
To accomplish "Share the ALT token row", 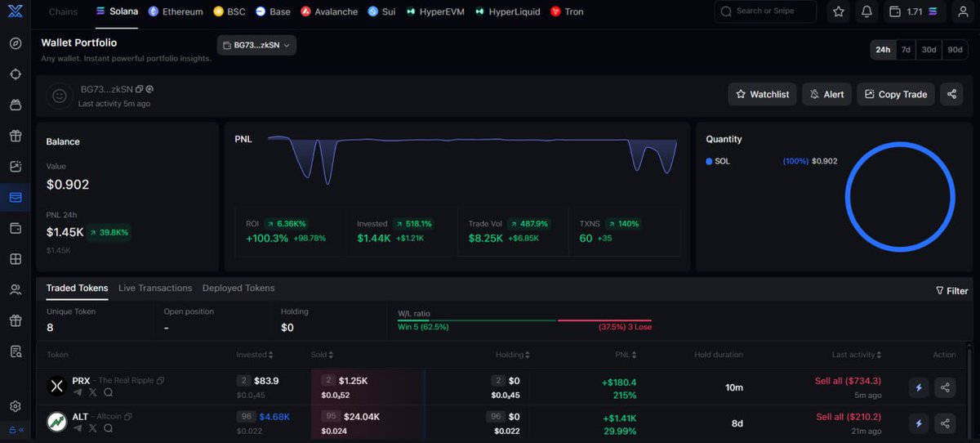I will coord(945,423).
